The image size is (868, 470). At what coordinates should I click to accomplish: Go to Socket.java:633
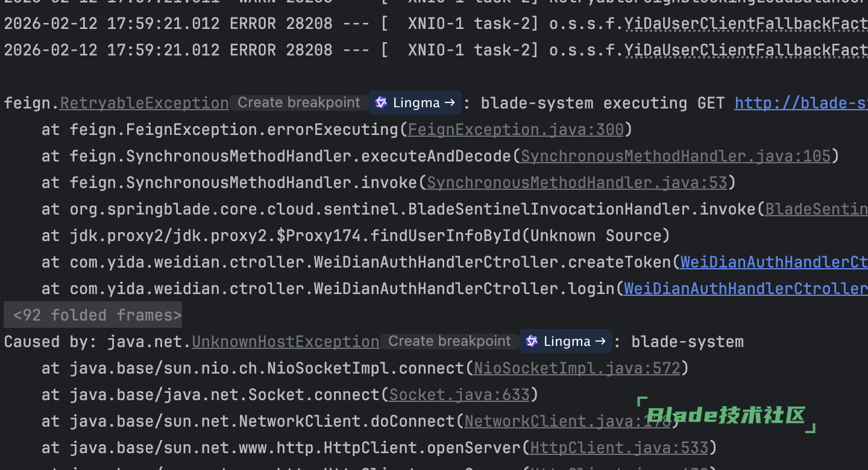(459, 395)
